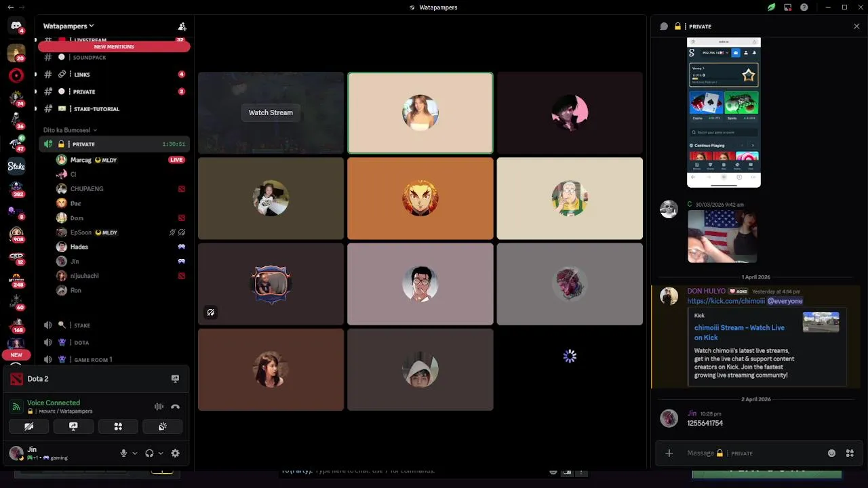Focus the Message PRIVATE input field
The image size is (868, 488).
(x=753, y=453)
